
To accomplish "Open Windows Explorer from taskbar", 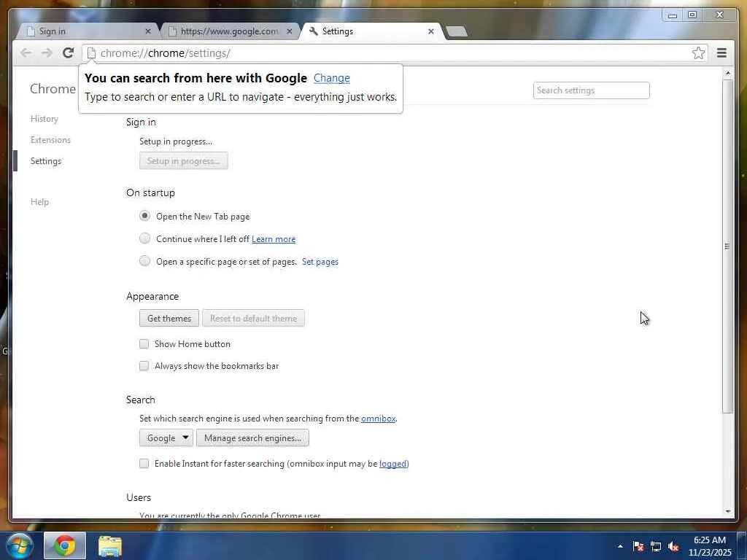I will [110, 545].
